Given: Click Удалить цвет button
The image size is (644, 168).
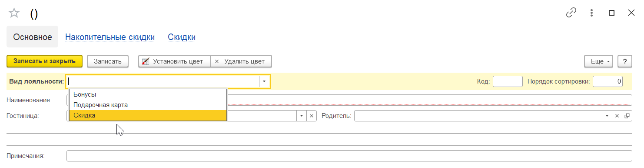Looking at the screenshot, I should click(241, 61).
